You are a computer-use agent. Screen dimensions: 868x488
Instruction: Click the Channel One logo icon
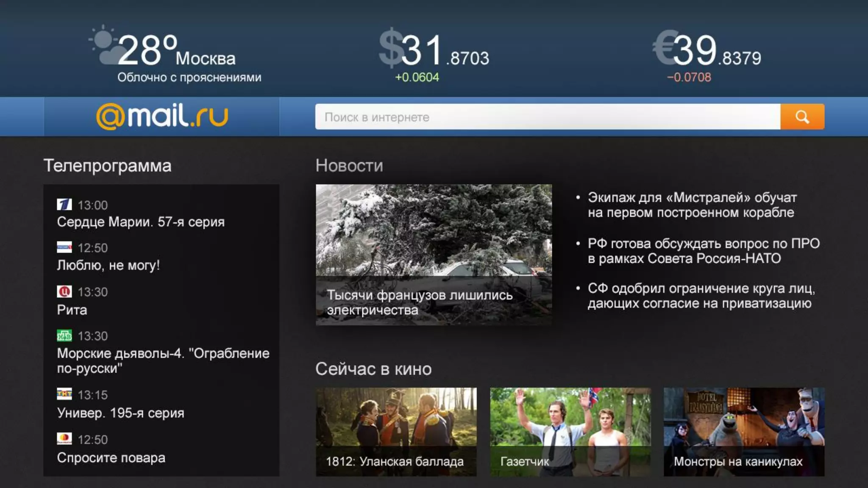[64, 205]
